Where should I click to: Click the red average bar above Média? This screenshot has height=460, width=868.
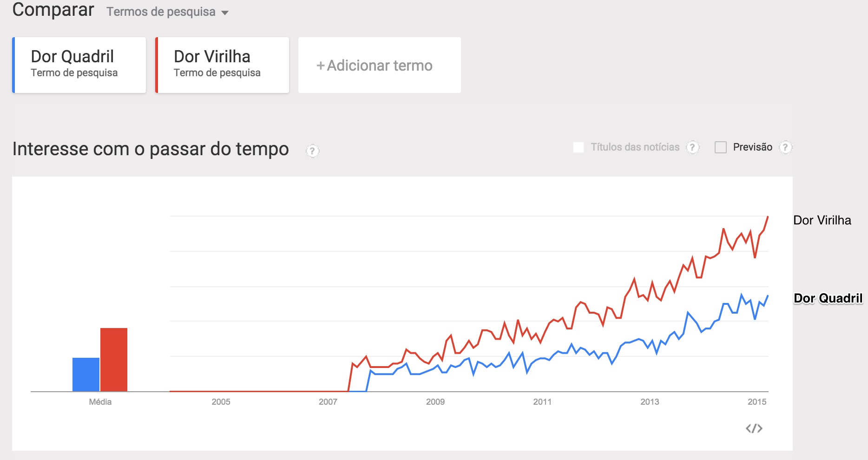[114, 360]
